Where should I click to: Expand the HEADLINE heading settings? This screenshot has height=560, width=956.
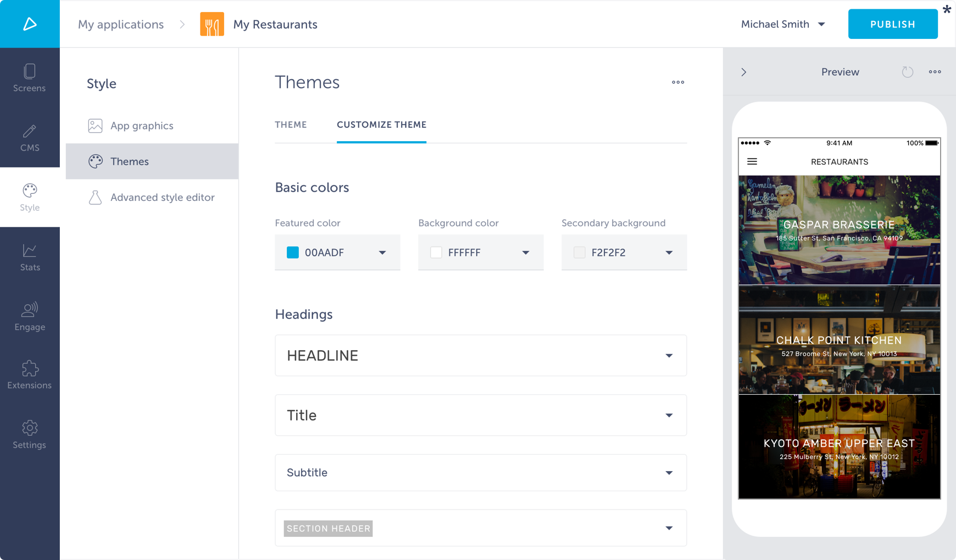pyautogui.click(x=669, y=356)
